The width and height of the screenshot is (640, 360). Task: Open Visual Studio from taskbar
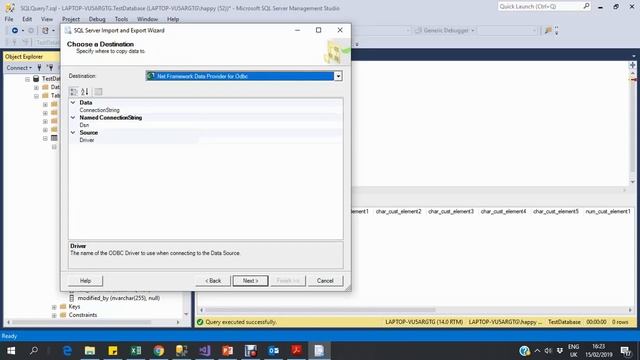pos(204,351)
